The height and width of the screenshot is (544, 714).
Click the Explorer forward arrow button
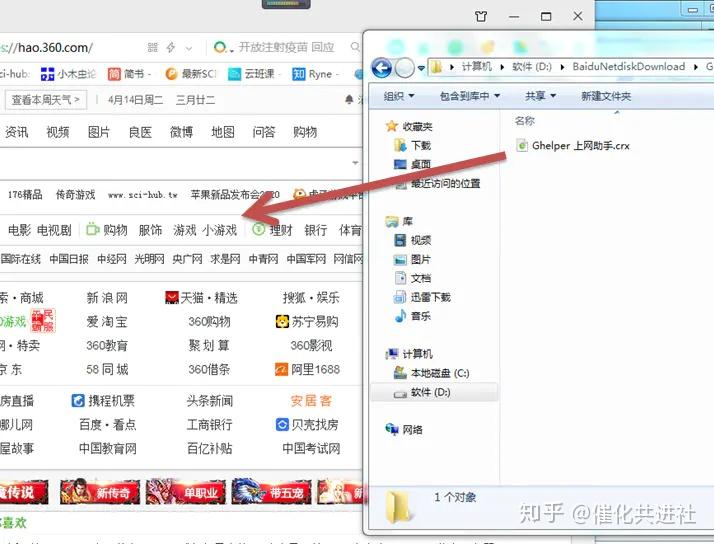click(x=404, y=68)
